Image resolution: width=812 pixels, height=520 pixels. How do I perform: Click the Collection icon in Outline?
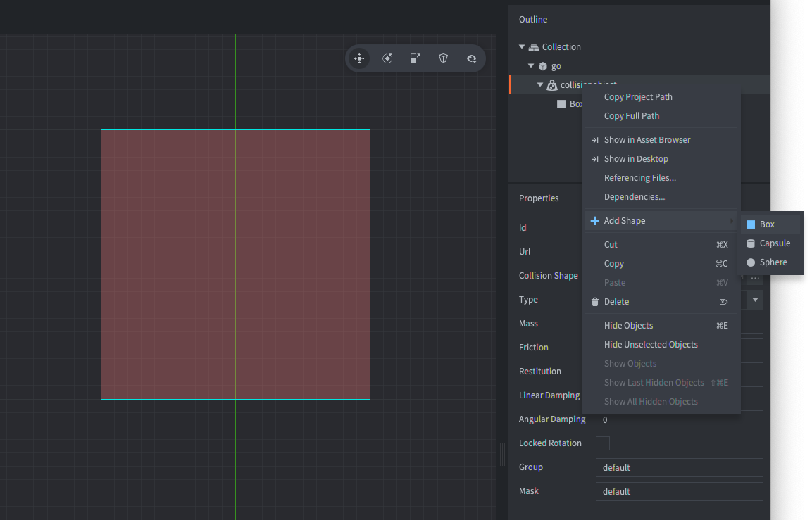[x=533, y=46]
